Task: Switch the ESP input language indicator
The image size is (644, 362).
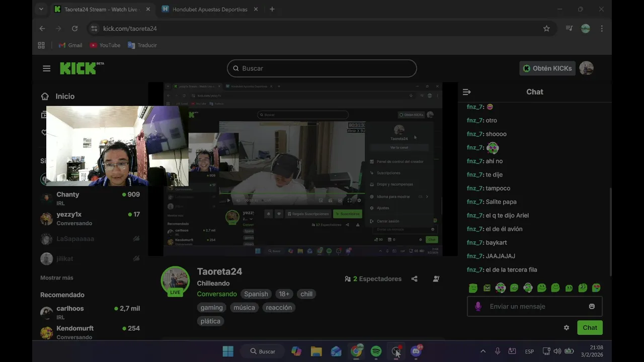Action: coord(529,351)
